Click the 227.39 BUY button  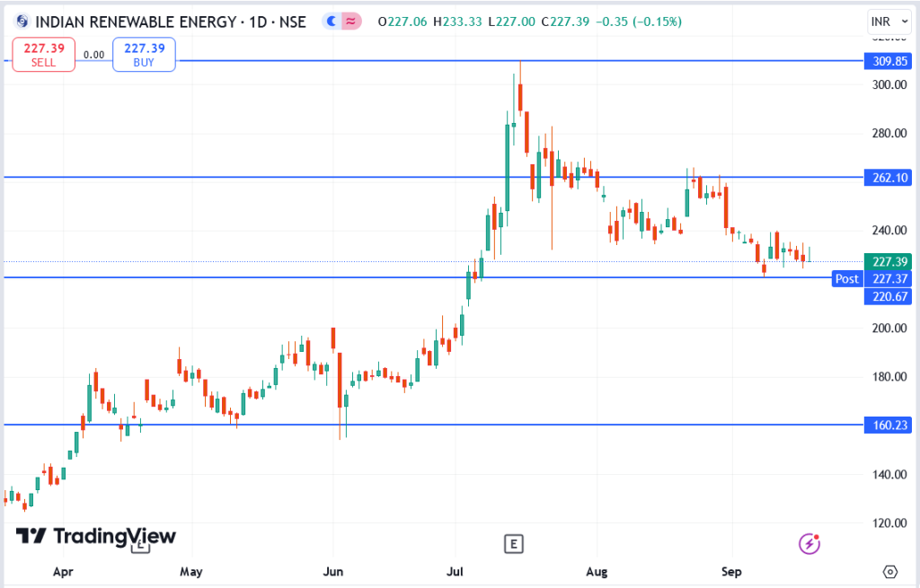145,55
